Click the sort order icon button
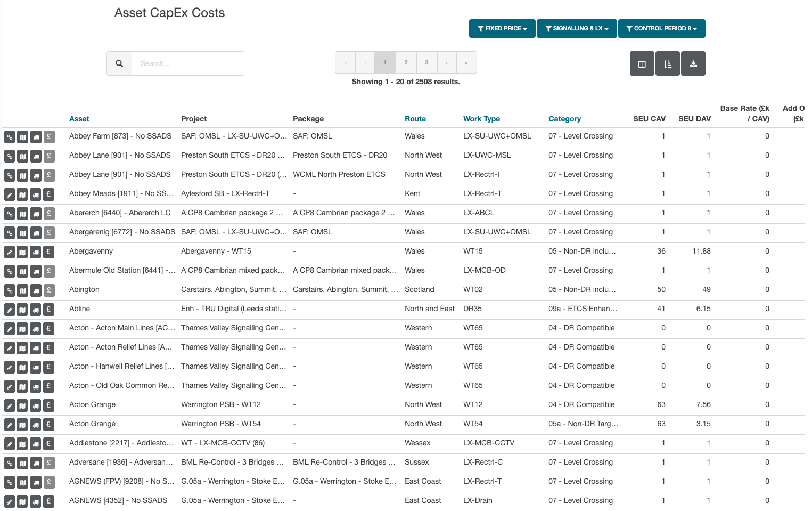The width and height of the screenshot is (812, 511). (x=668, y=64)
